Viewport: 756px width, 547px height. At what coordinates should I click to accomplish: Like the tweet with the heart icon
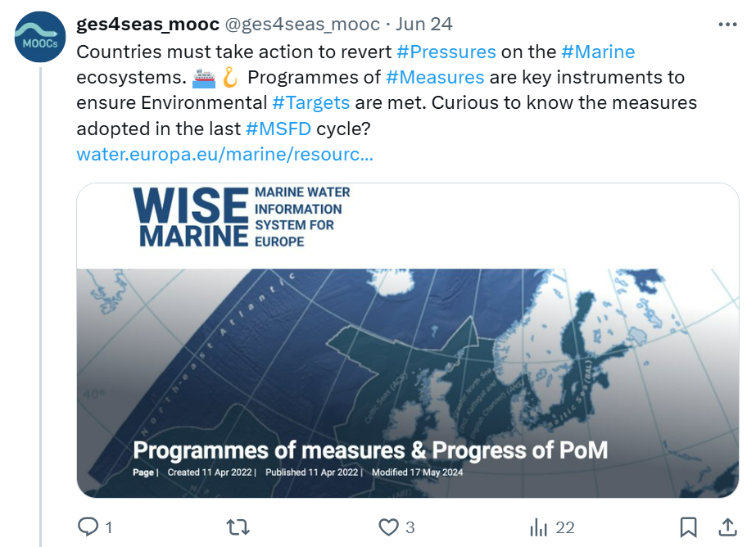click(388, 527)
